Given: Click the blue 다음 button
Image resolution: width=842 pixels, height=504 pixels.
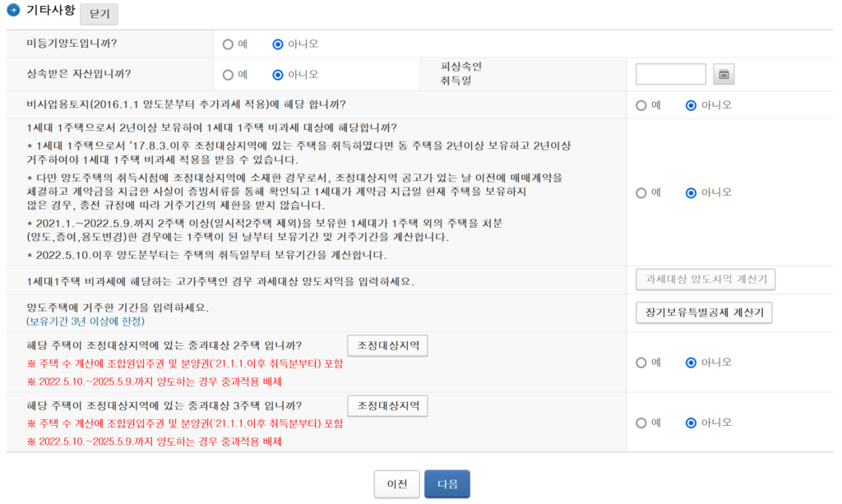Looking at the screenshot, I should [x=447, y=484].
